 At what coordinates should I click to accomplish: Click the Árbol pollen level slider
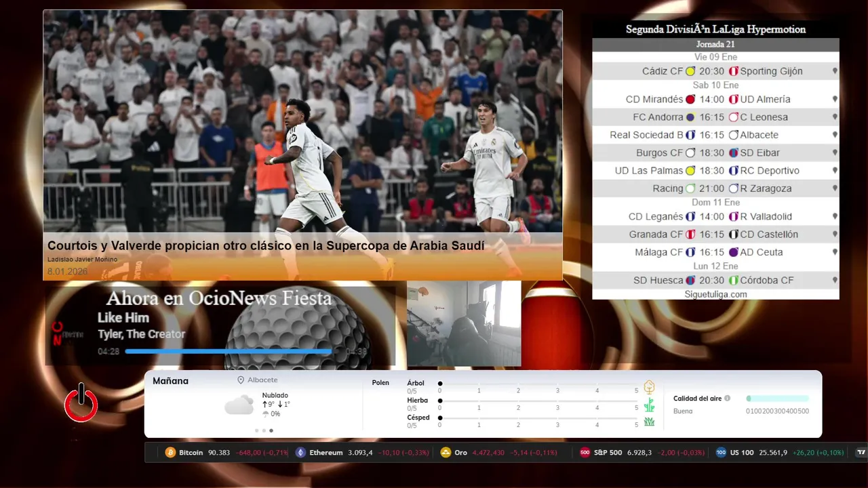538,384
